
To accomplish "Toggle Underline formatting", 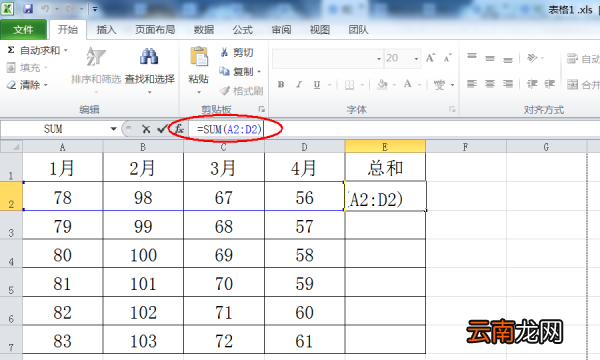I will pyautogui.click(x=317, y=85).
